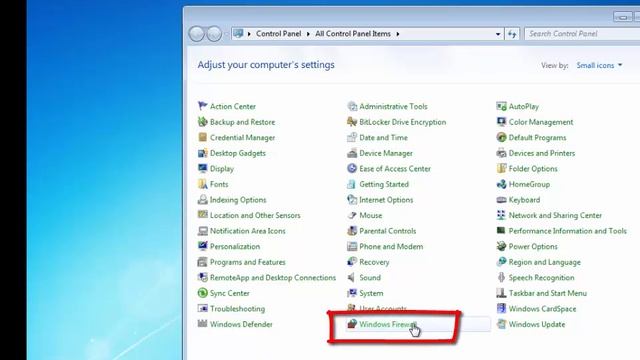Open the Speech Recognition link
Viewport: 640px width, 360px height.
click(541, 278)
